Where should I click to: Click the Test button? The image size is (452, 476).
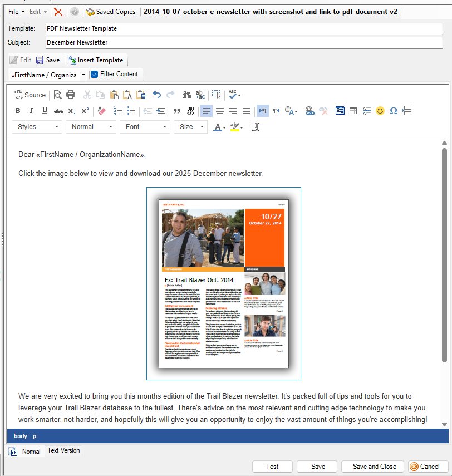[272, 467]
